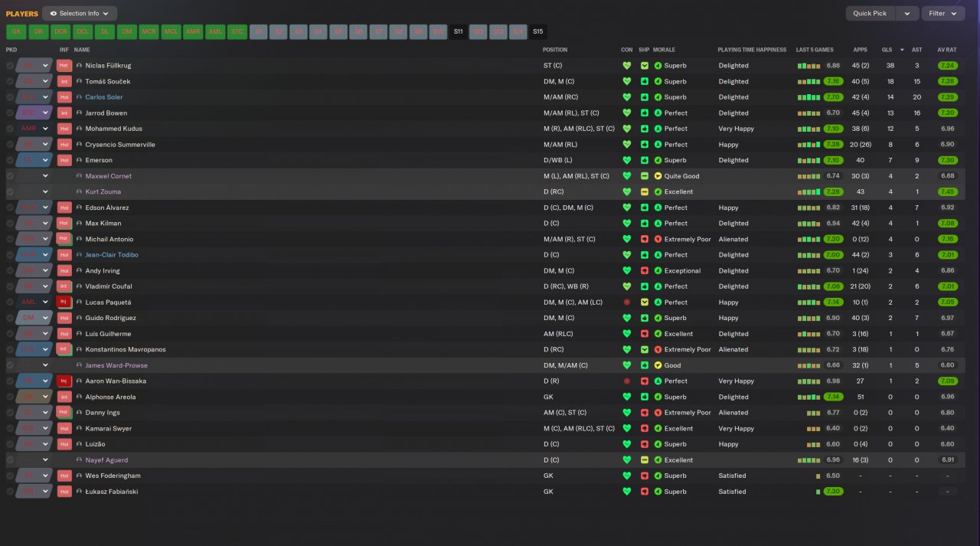Click the person icon beside Carlos Soler
Image resolution: width=980 pixels, height=546 pixels.
(79, 97)
